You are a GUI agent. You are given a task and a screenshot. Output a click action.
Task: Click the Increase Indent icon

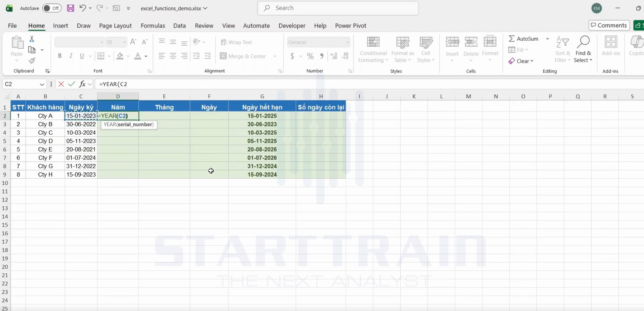(x=208, y=56)
